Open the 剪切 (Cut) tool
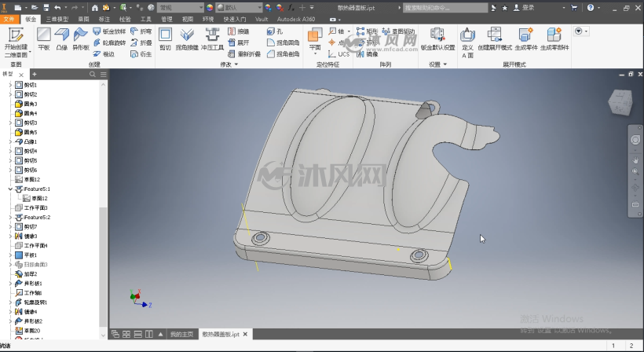Screen dimensions: 644x352 coord(165,39)
